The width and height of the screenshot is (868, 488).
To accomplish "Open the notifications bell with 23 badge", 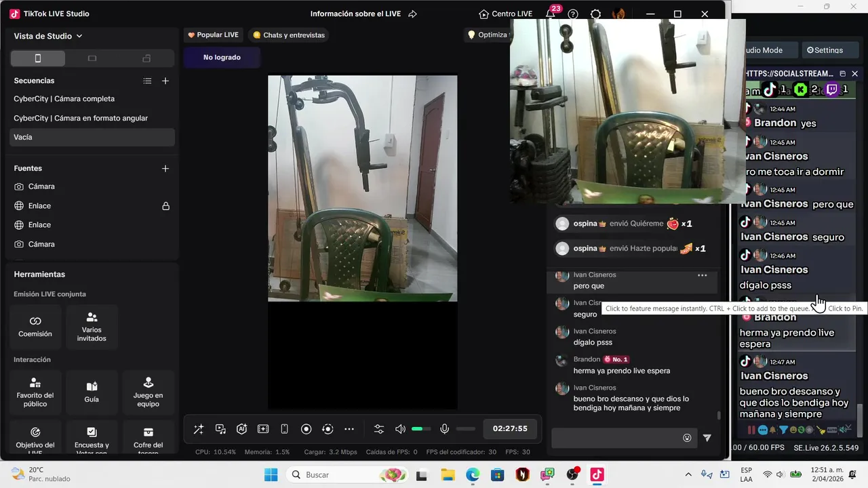I will pos(552,14).
